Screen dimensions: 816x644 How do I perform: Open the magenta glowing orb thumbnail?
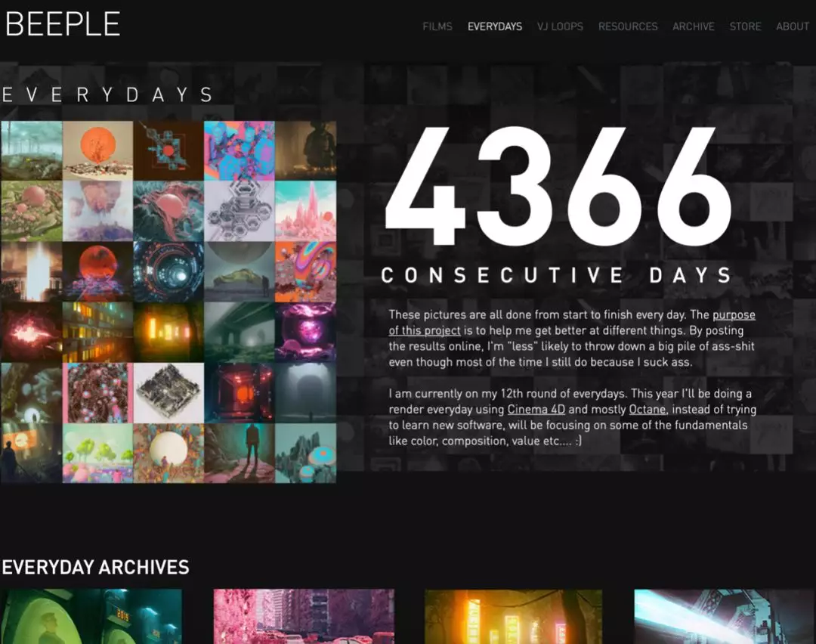[305, 332]
